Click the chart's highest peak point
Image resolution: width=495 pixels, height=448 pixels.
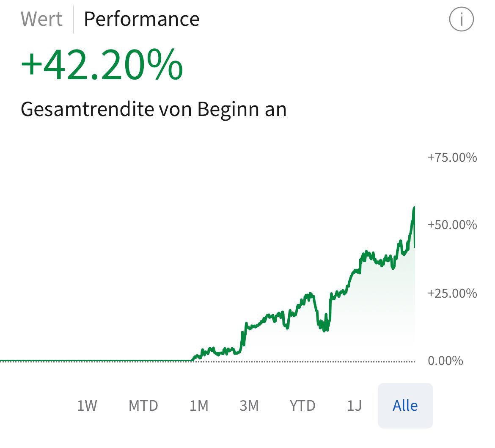tap(414, 207)
